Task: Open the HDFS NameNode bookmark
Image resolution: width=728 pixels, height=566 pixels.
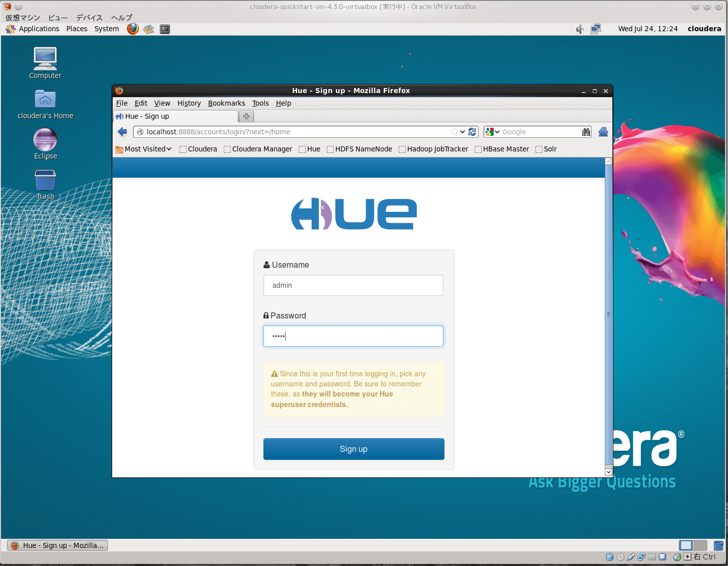Action: 359,149
